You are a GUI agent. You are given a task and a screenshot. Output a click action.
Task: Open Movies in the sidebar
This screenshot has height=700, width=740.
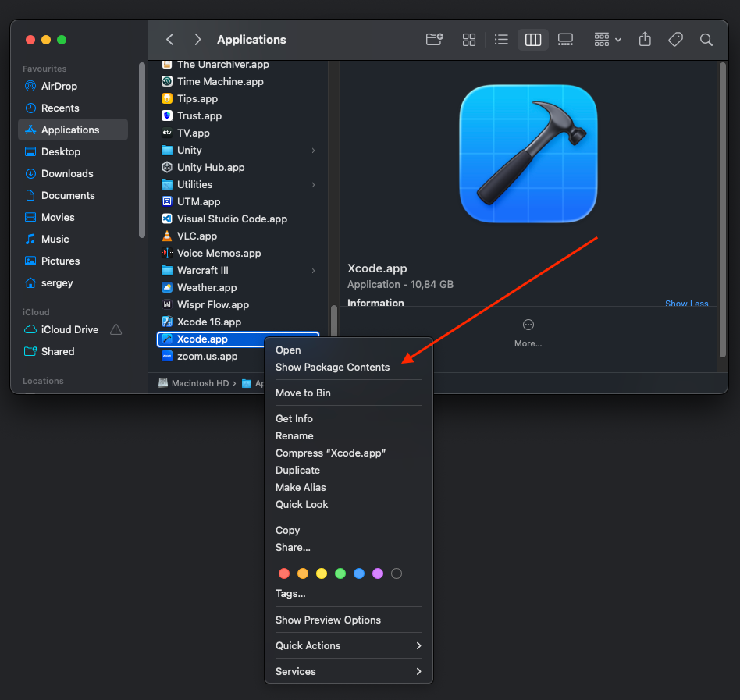tap(73, 218)
